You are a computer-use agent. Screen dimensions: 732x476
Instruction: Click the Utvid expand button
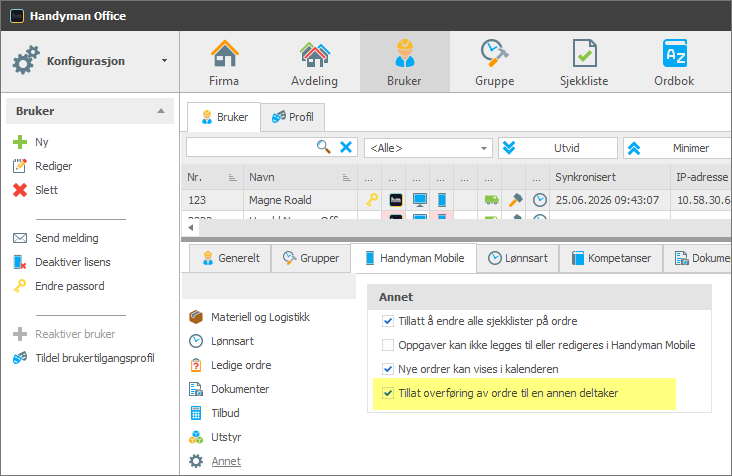(558, 148)
